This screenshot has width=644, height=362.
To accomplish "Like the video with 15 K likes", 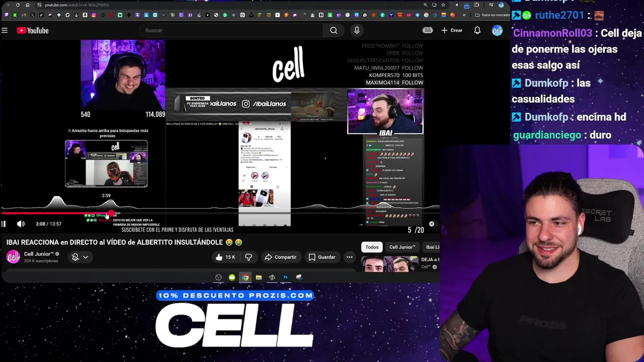I will point(225,257).
